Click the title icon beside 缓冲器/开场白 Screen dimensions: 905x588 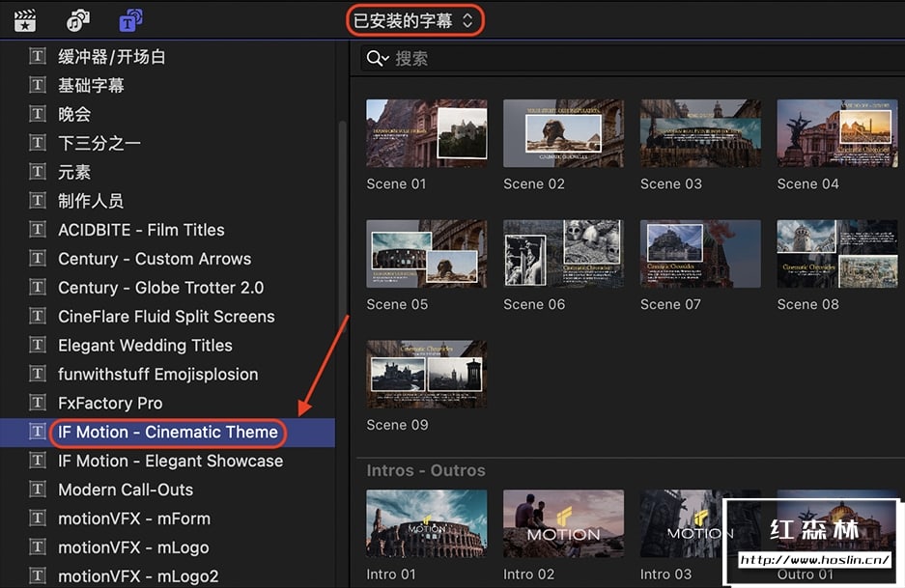38,56
